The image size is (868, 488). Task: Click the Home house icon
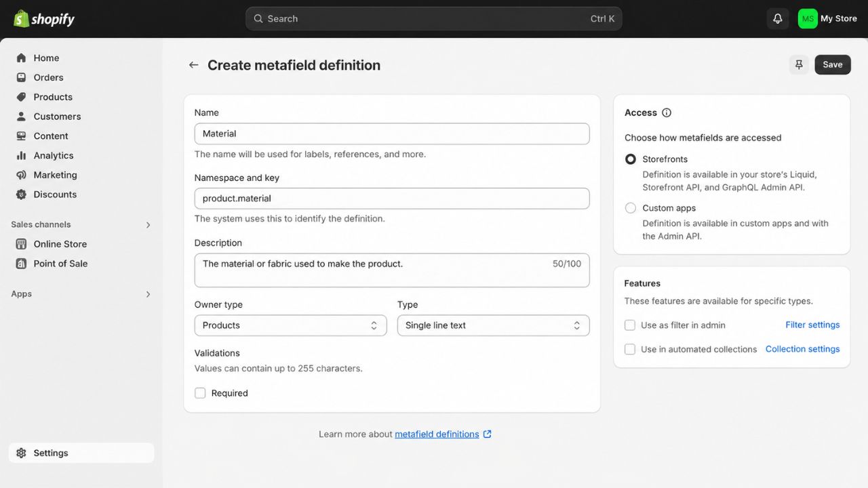click(x=21, y=58)
